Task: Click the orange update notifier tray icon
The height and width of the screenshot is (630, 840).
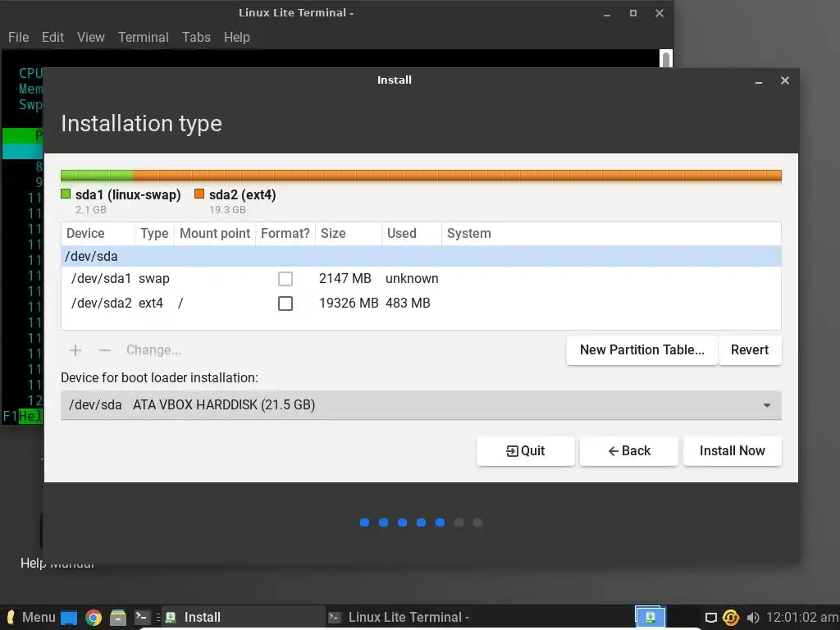Action: (x=731, y=618)
